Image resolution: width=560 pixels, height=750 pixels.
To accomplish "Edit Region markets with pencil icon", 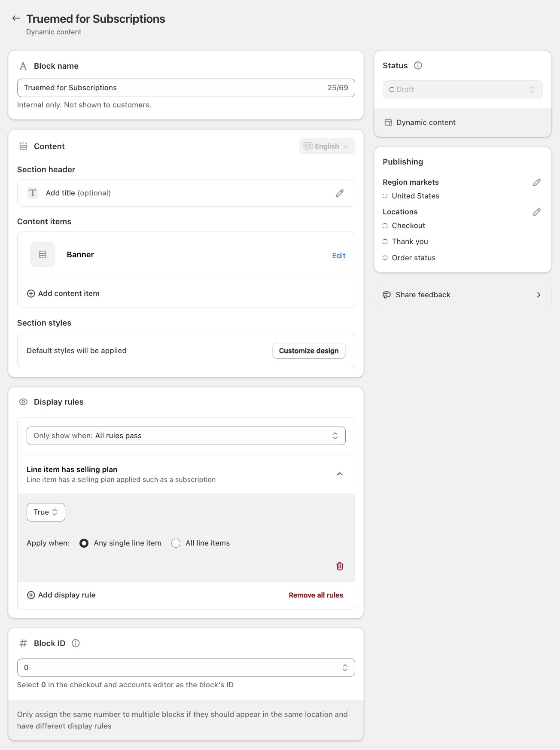I will pyautogui.click(x=537, y=183).
